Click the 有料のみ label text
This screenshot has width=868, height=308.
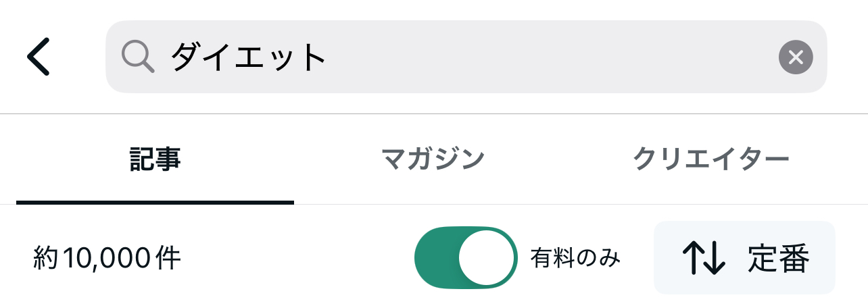tap(575, 258)
